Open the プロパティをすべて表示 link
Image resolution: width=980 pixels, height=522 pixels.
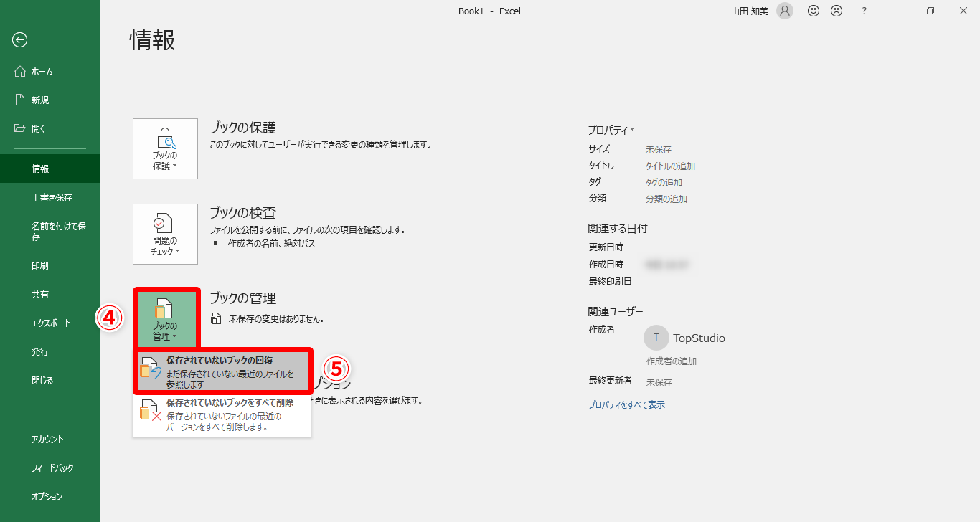(626, 404)
